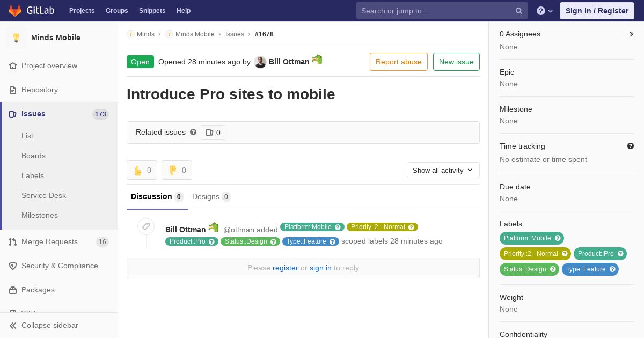Click Minds Mobile project title in sidebar
644x338 pixels.
[56, 38]
